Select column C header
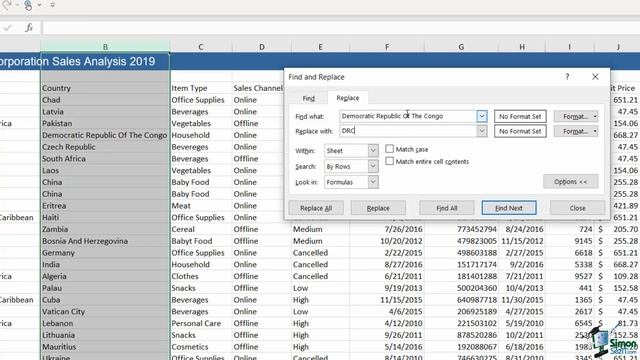Image resolution: width=640 pixels, height=360 pixels. point(201,47)
